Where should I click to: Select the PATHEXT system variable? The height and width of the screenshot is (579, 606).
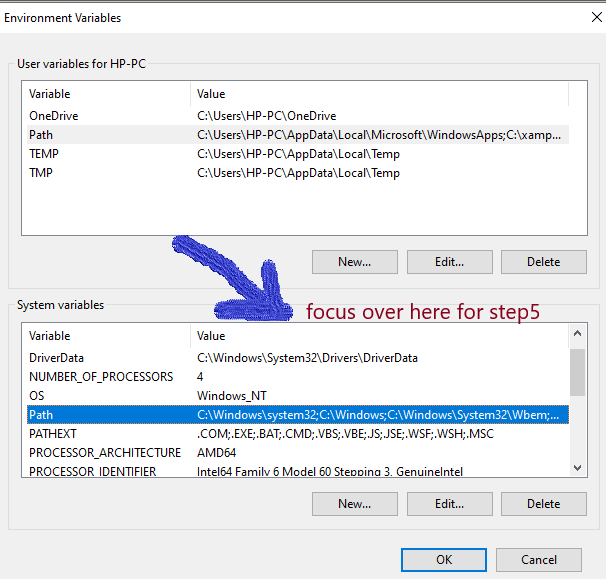55,434
